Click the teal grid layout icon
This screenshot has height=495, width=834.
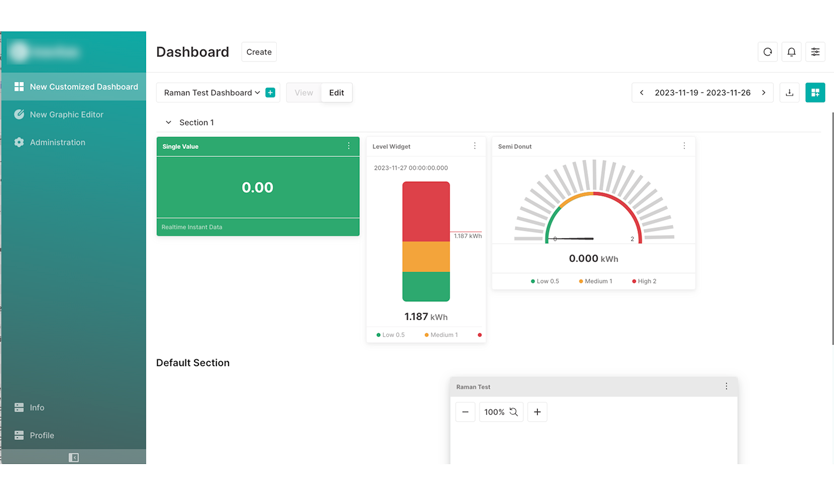tap(815, 93)
